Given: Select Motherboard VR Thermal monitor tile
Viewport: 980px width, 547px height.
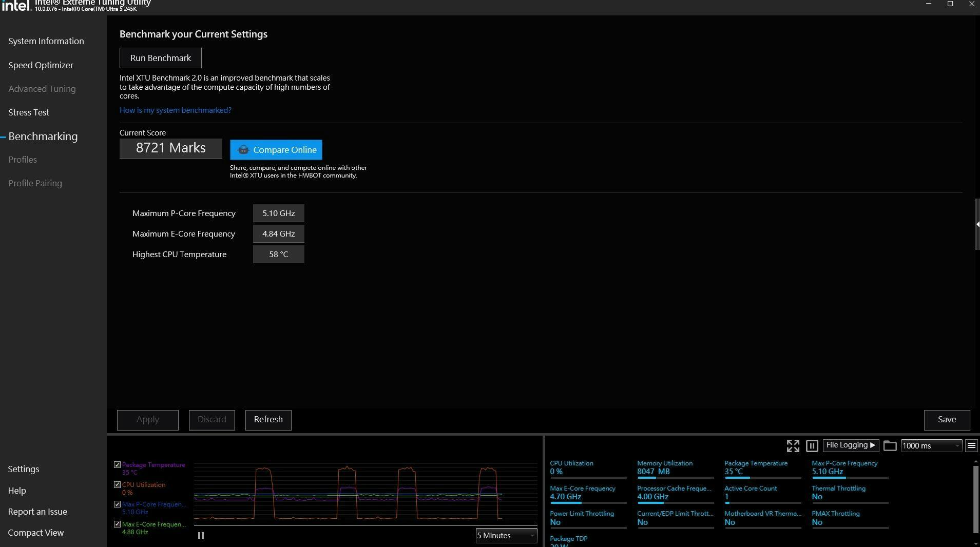Looking at the screenshot, I should click(x=763, y=519).
